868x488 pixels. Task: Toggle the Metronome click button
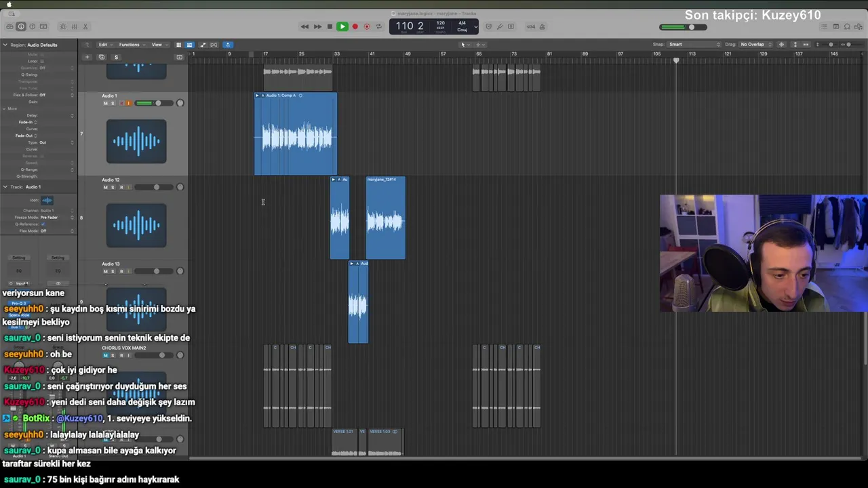click(542, 26)
